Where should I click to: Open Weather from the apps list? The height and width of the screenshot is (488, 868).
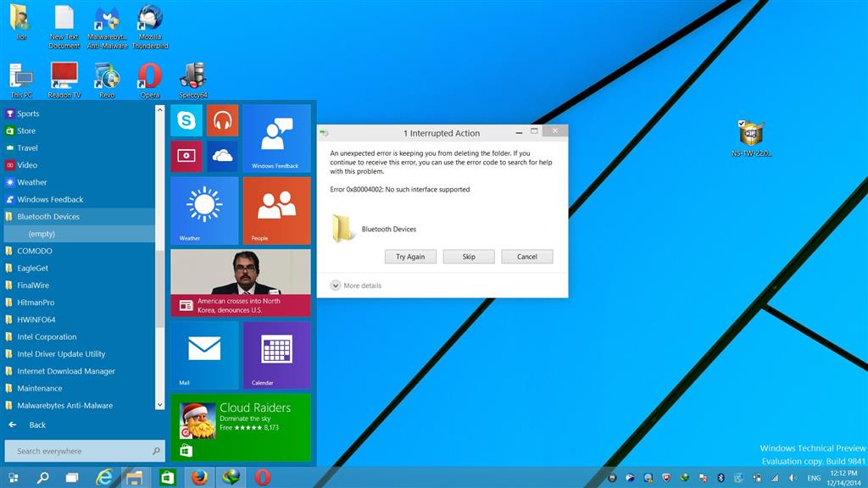[x=79, y=182]
